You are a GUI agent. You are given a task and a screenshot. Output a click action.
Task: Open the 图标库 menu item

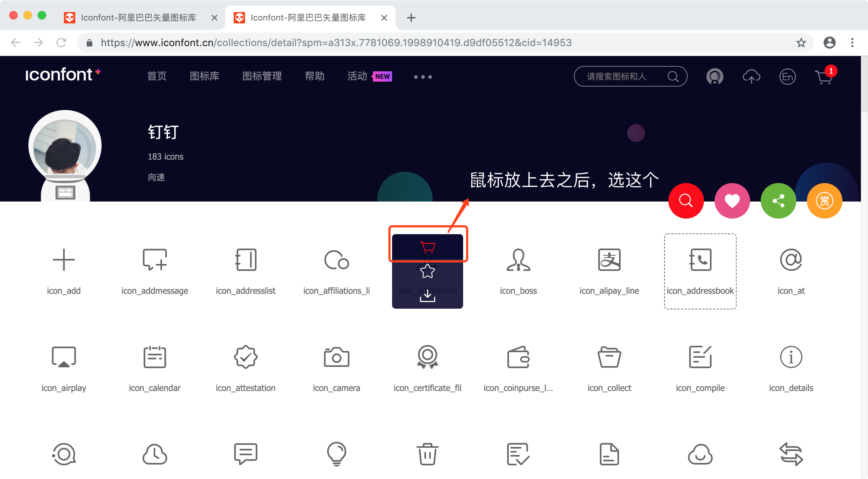(x=204, y=76)
